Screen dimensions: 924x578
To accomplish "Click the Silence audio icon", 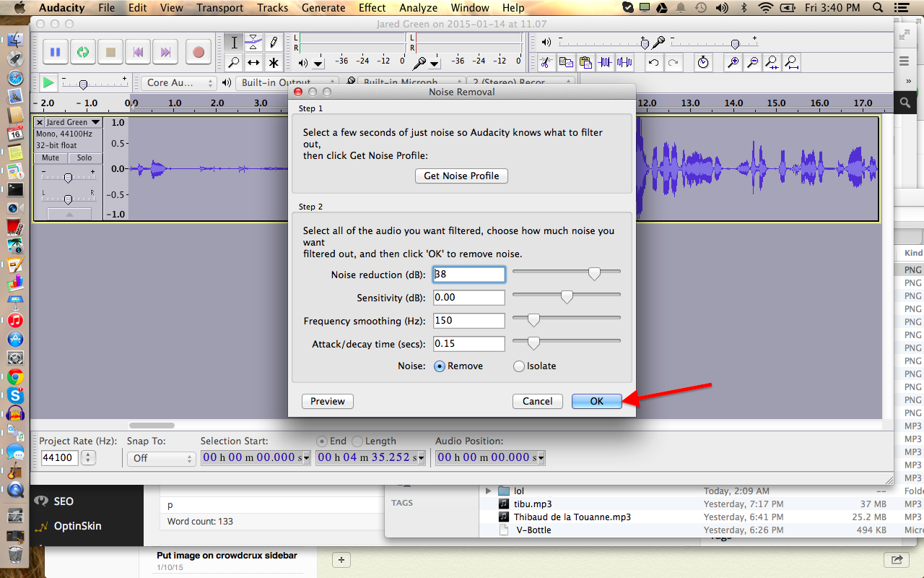I will point(624,62).
